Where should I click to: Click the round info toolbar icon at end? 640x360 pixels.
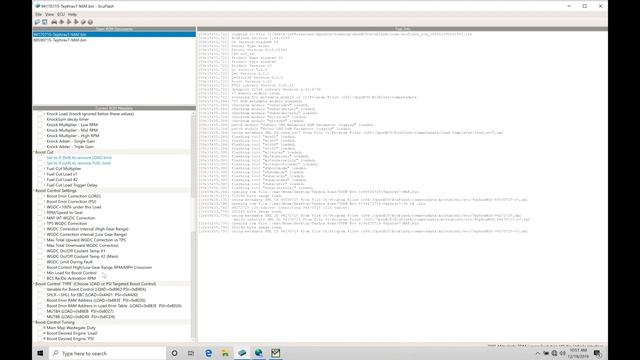point(90,22)
